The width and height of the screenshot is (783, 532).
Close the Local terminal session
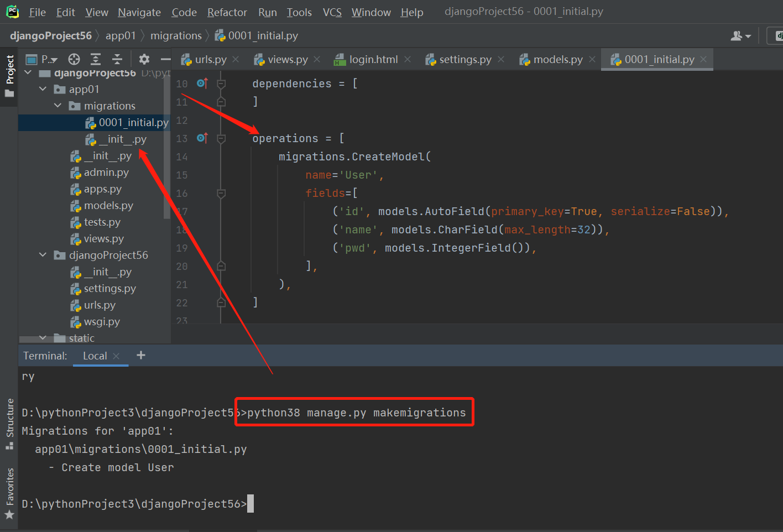coord(116,356)
